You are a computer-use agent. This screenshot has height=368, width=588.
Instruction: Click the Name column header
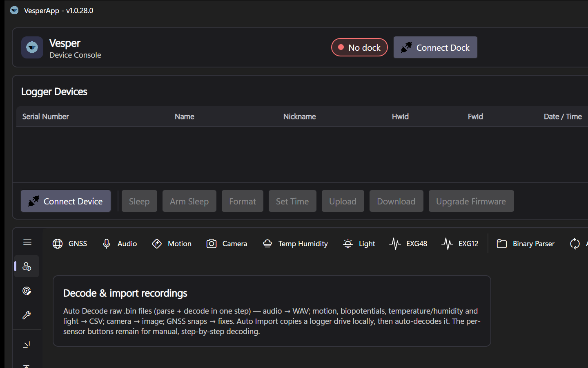tap(185, 117)
